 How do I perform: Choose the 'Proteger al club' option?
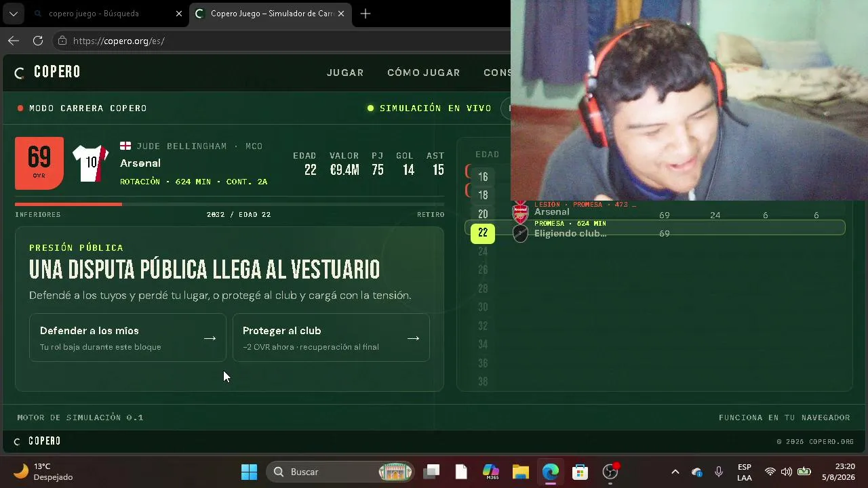pos(331,338)
